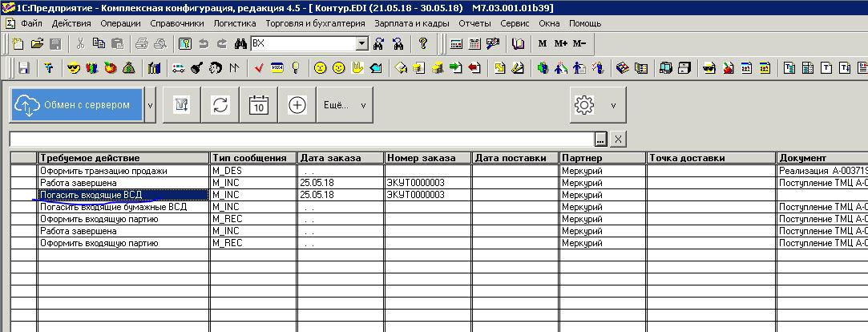Click the calendar 10 date button
The height and width of the screenshot is (332, 868).
coord(259,105)
